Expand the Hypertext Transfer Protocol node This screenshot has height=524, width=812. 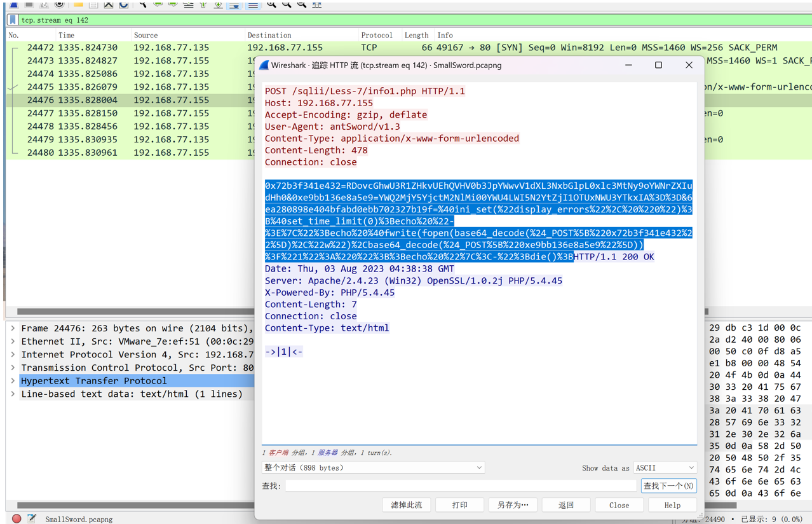tap(13, 381)
